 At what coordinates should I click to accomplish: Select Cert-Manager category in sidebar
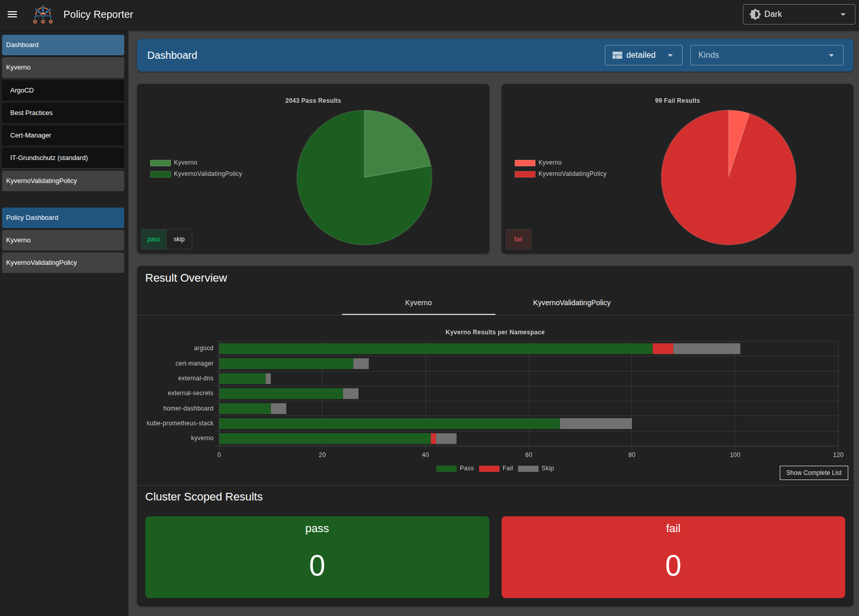pyautogui.click(x=63, y=135)
